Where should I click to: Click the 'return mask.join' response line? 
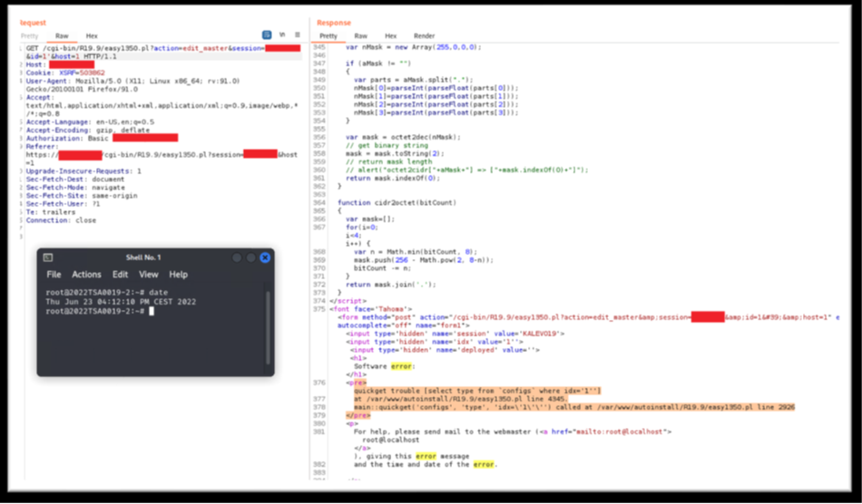click(x=391, y=285)
